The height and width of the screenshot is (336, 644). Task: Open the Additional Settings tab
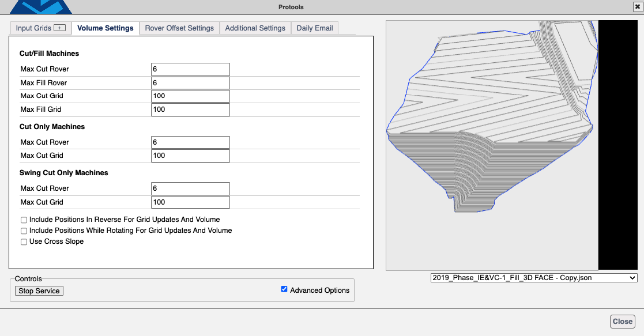255,28
